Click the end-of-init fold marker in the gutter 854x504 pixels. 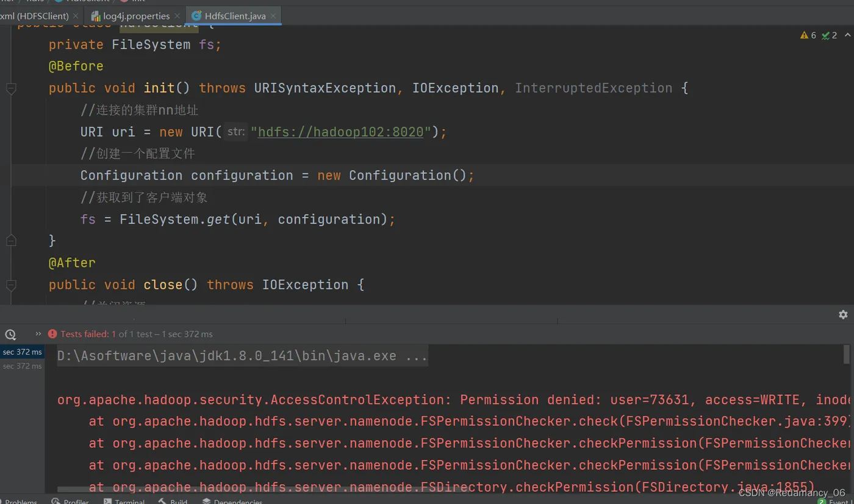pos(11,241)
